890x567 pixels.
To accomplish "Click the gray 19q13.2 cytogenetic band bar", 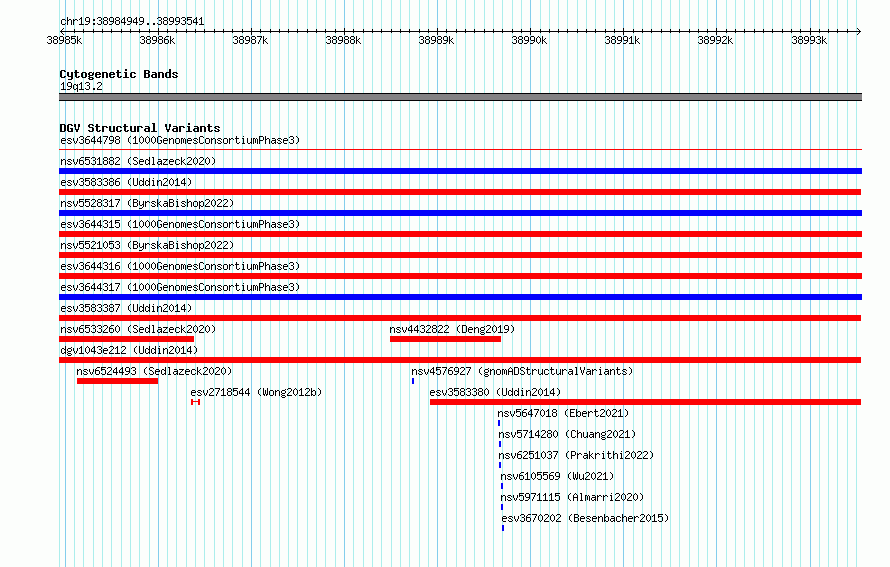I will [x=460, y=97].
